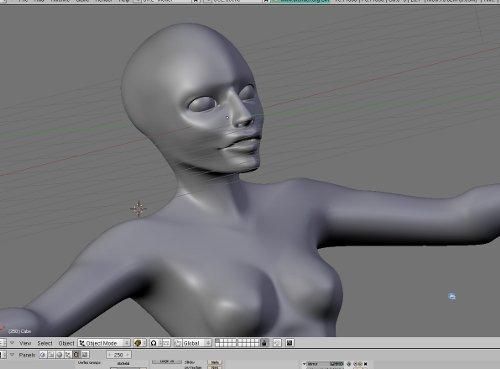Viewport: 500px width, 369px height.
Task: Switch to Logic context icon
Action: tap(43, 355)
